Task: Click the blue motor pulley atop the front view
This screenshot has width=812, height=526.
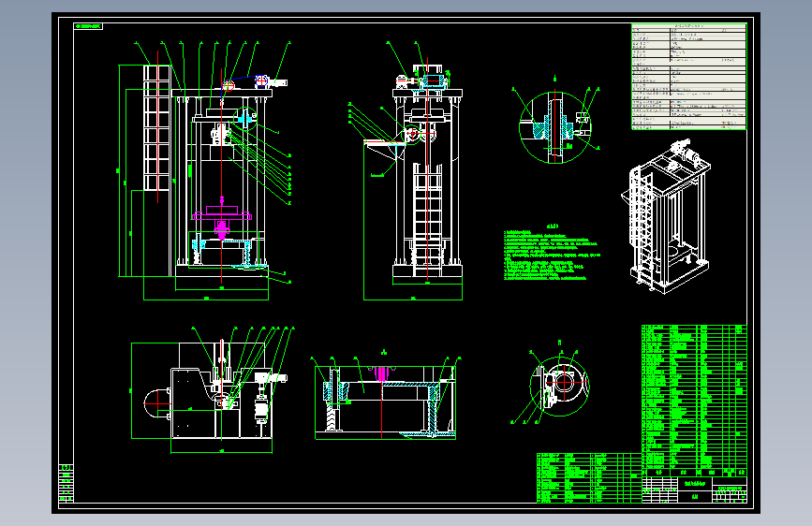Action: tap(260, 80)
